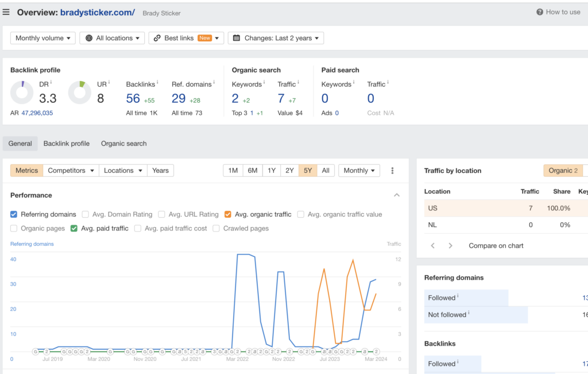Click organic Keywords count 2
The height and width of the screenshot is (374, 588).
[x=235, y=98]
